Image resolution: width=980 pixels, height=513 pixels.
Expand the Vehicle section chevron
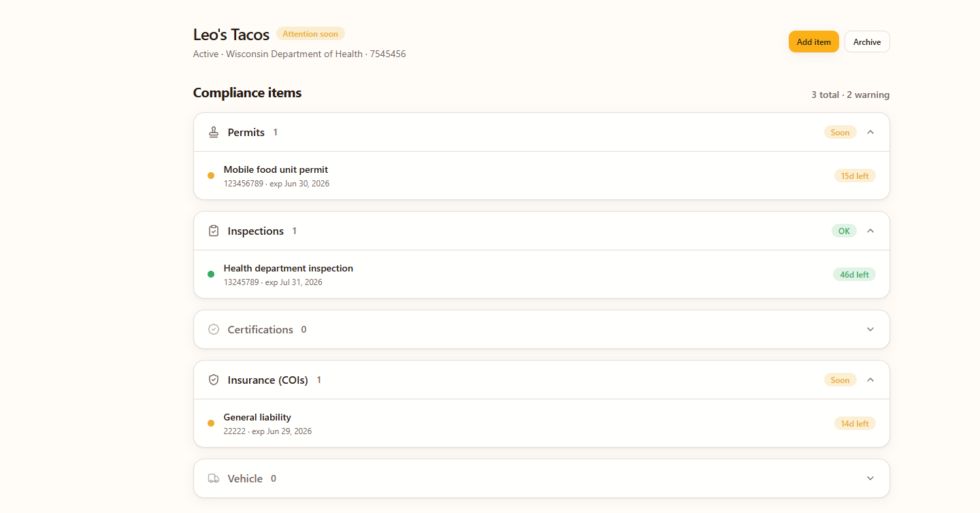pos(870,479)
